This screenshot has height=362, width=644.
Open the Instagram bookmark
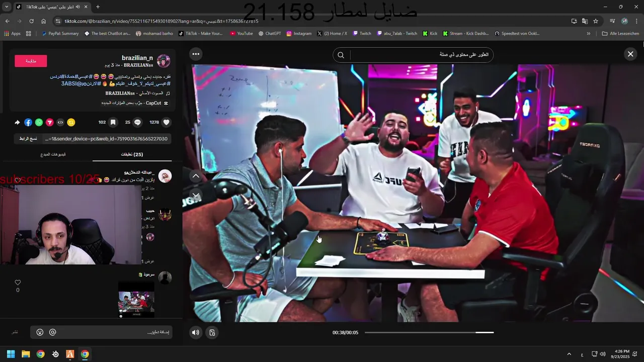[299, 34]
